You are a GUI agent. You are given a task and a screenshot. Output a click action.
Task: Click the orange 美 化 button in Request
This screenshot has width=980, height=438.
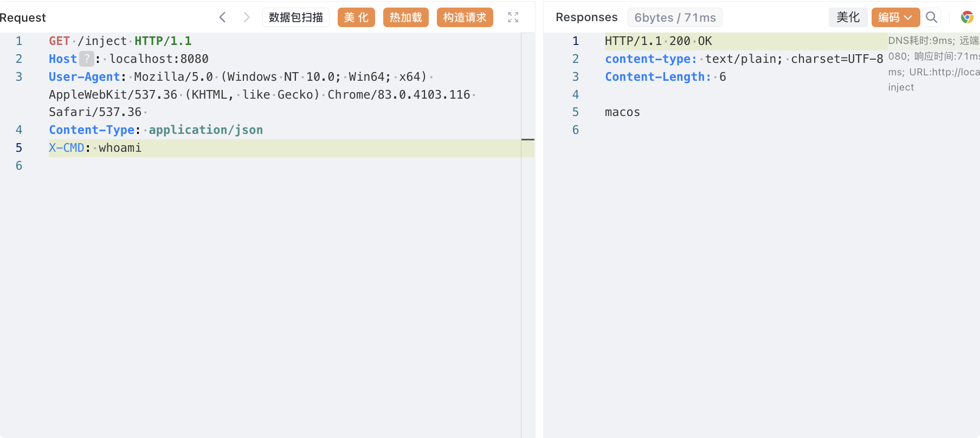[x=356, y=17]
